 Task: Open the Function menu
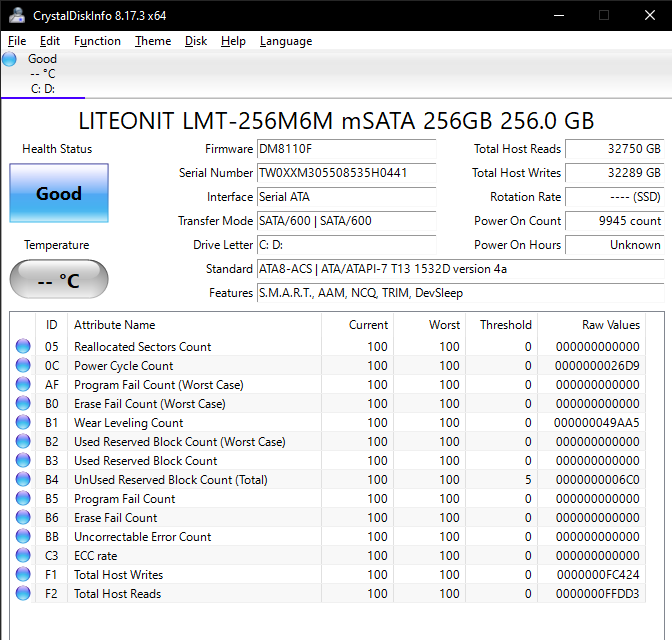pos(97,41)
